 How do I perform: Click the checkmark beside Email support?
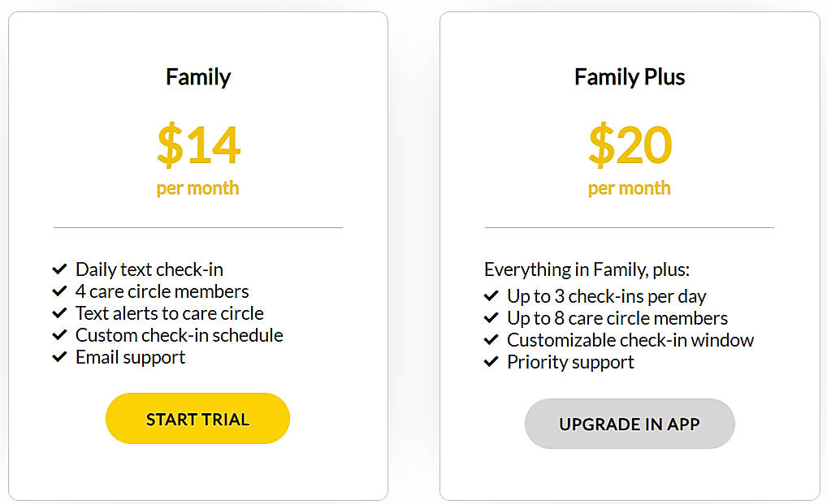pyautogui.click(x=59, y=356)
